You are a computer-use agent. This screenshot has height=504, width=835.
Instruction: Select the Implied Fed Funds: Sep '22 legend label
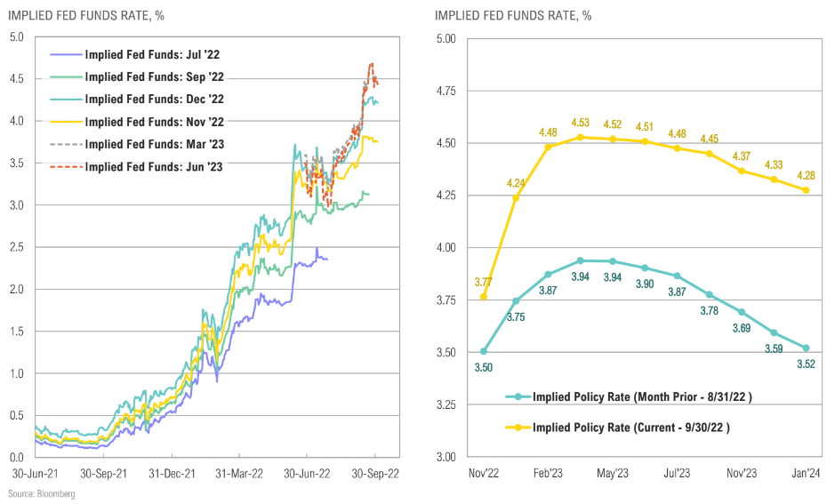click(155, 76)
